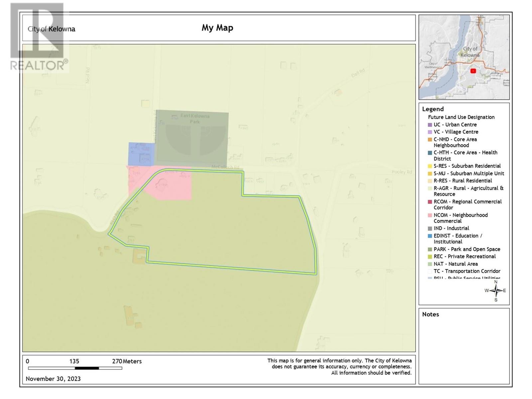Click the 'UC - Urban Centre' label

pyautogui.click(x=455, y=125)
